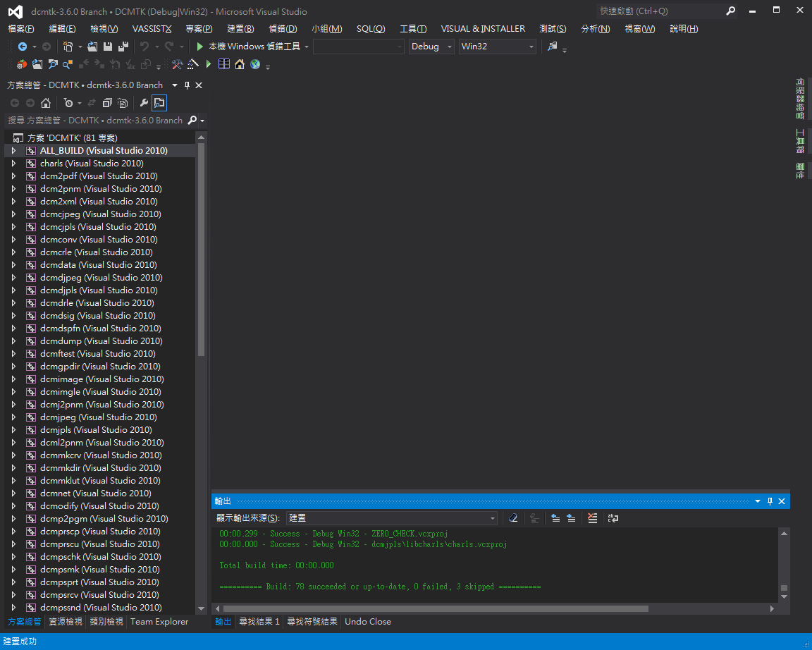Open the 工具(T) tools menu
This screenshot has width=812, height=650.
pos(413,29)
